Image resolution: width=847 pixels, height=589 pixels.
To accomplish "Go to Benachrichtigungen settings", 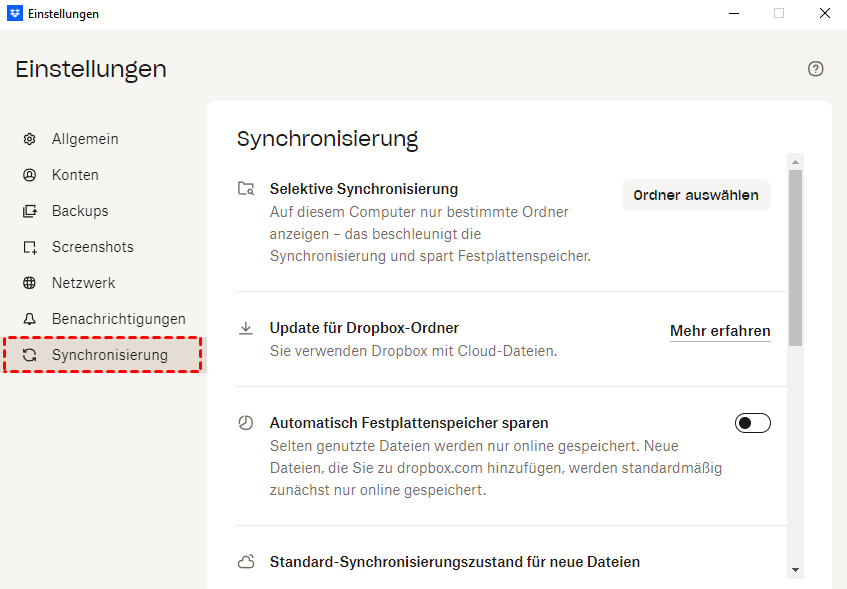I will (x=118, y=319).
